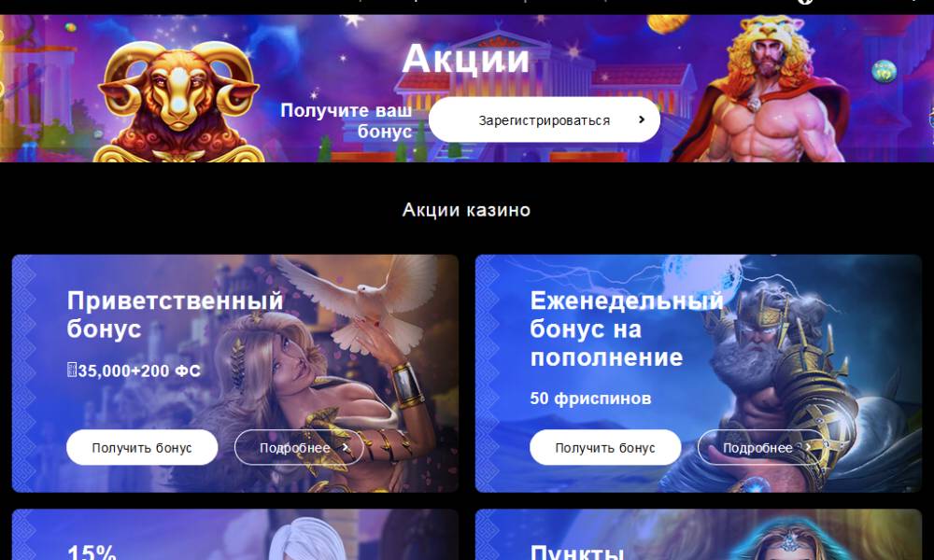Get the Еженедельный бонус via Получить бонус
Image resolution: width=934 pixels, height=560 pixels.
[605, 447]
